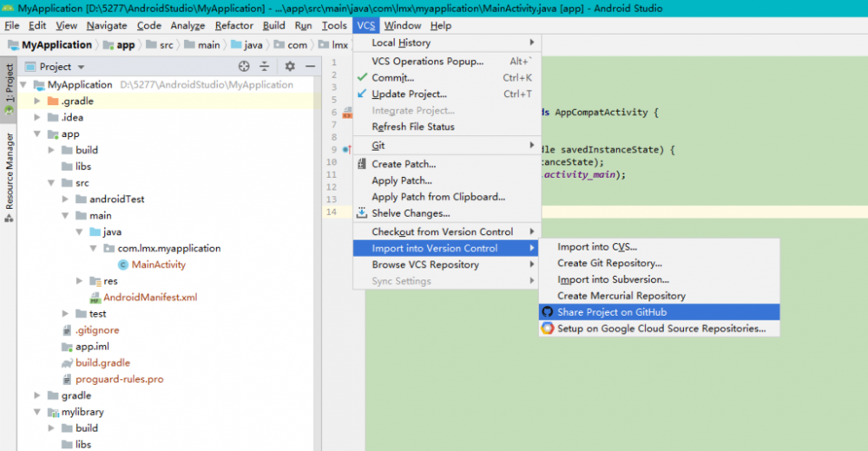
Task: Click the Collapse All icon in Project panel
Action: (x=265, y=67)
